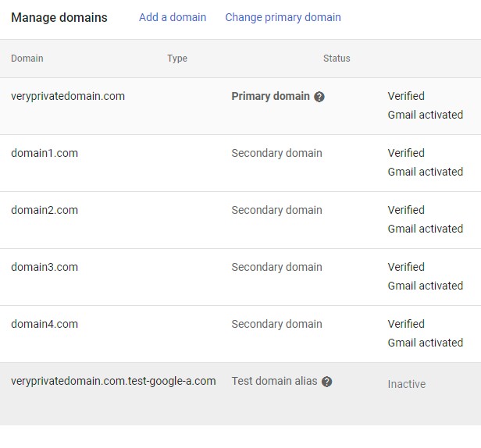Select veryprivatedomain.com.test-google-a.com alias row

pos(113,381)
